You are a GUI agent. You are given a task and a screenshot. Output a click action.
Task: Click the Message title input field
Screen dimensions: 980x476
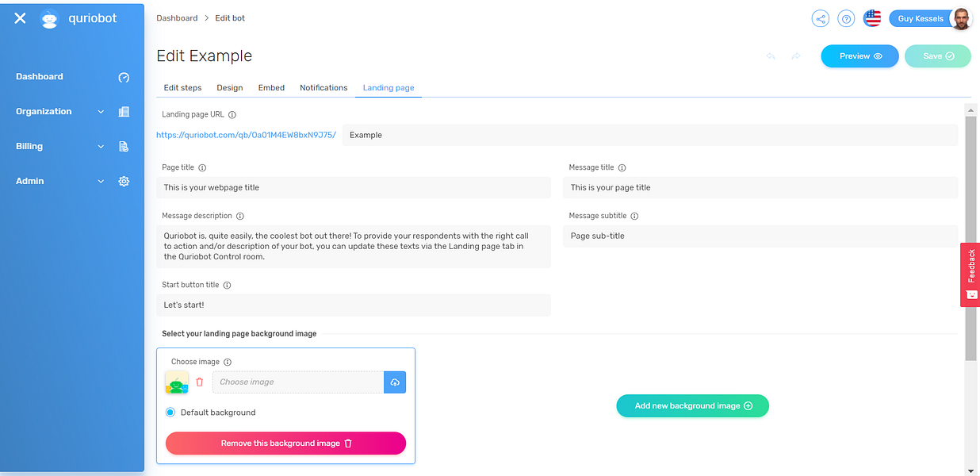(760, 188)
